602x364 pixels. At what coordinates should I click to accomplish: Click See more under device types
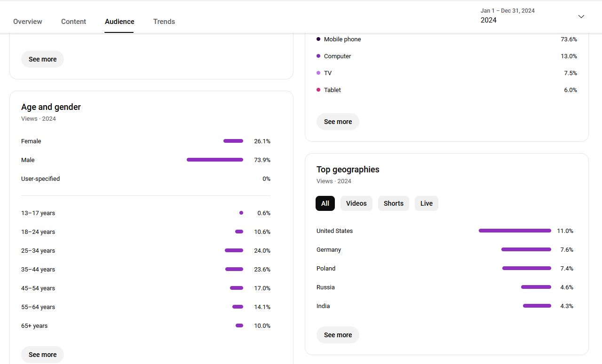pyautogui.click(x=338, y=122)
